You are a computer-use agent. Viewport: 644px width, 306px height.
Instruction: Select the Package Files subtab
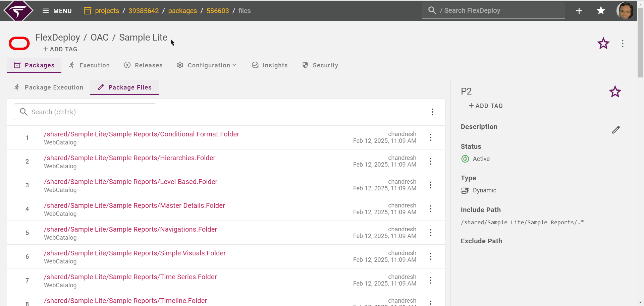pos(124,87)
